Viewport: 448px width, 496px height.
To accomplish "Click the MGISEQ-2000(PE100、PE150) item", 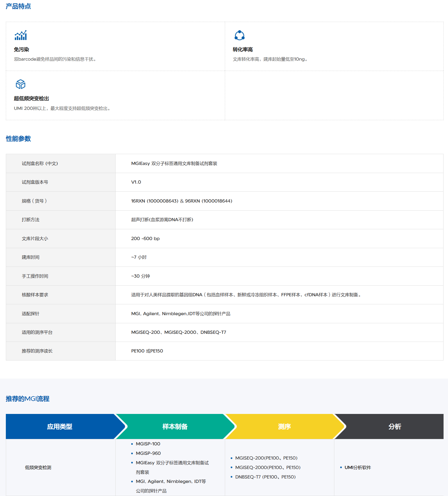I will (268, 467).
